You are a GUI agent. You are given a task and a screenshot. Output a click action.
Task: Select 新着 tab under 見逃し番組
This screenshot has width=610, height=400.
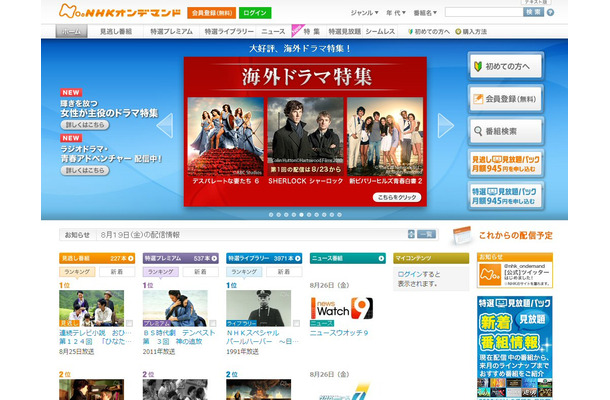117,272
